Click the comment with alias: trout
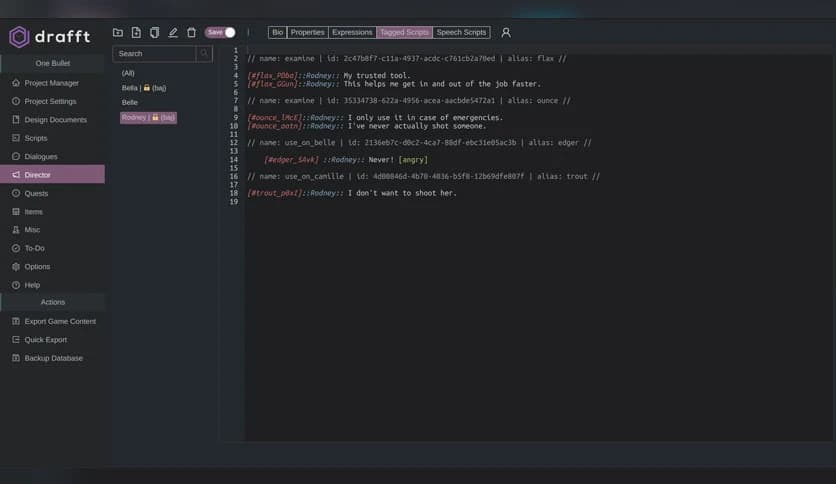Image resolution: width=836 pixels, height=484 pixels. pos(424,176)
